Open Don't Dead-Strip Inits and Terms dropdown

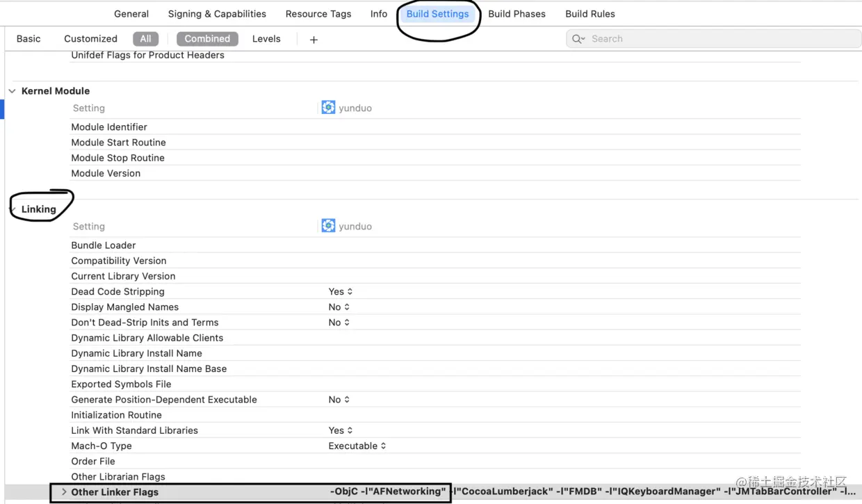339,323
